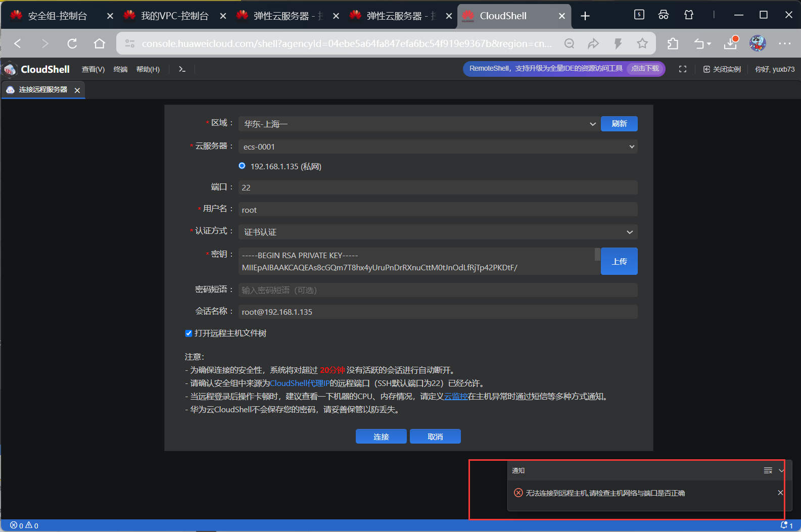Click the 密钥 private key text area
Screen dimensions: 801x532
coord(416,261)
